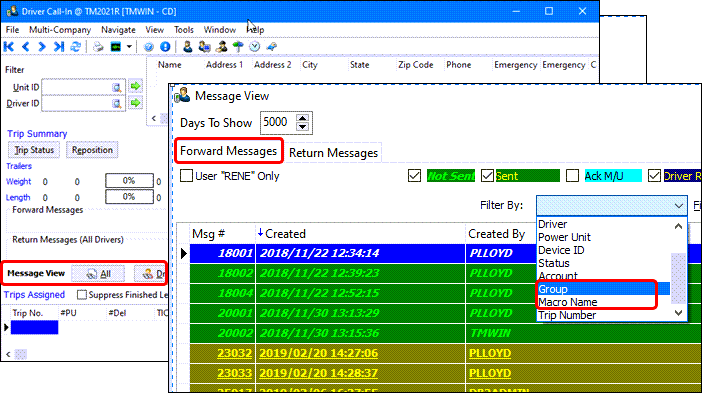Viewport: 702px width, 393px height.
Task: Open the Multi-Company menu
Action: click(x=60, y=30)
